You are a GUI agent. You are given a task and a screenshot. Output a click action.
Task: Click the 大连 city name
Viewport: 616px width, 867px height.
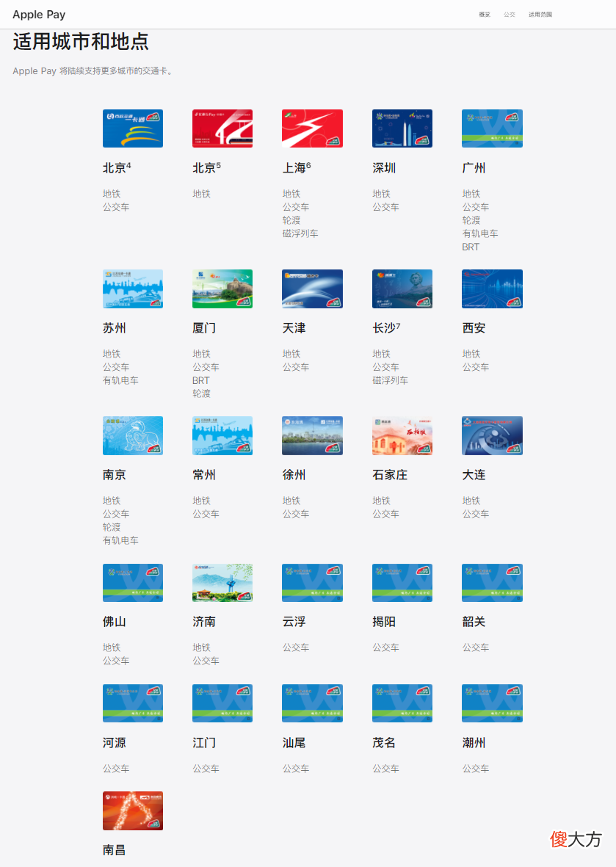474,475
